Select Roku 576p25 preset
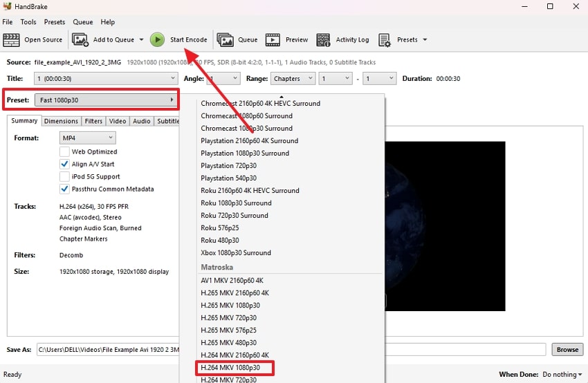Viewport: 588px width, 383px height. 220,228
